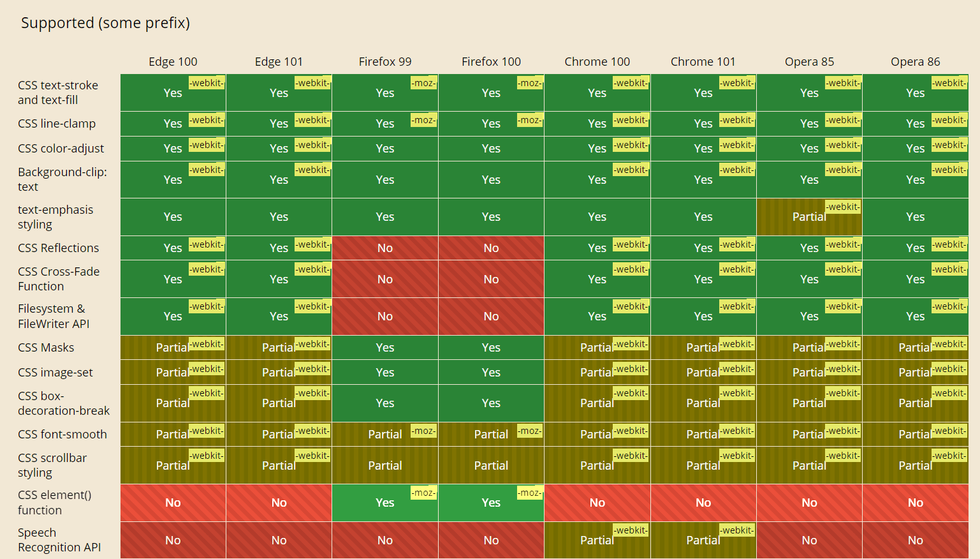
Task: Open the Speech Recognition API feature label
Action: pyautogui.click(x=59, y=540)
